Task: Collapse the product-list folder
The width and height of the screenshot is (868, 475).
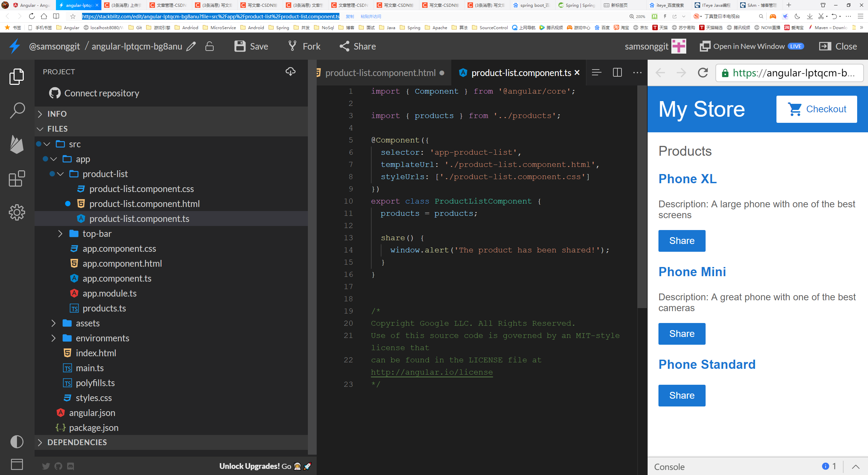Action: [60, 174]
